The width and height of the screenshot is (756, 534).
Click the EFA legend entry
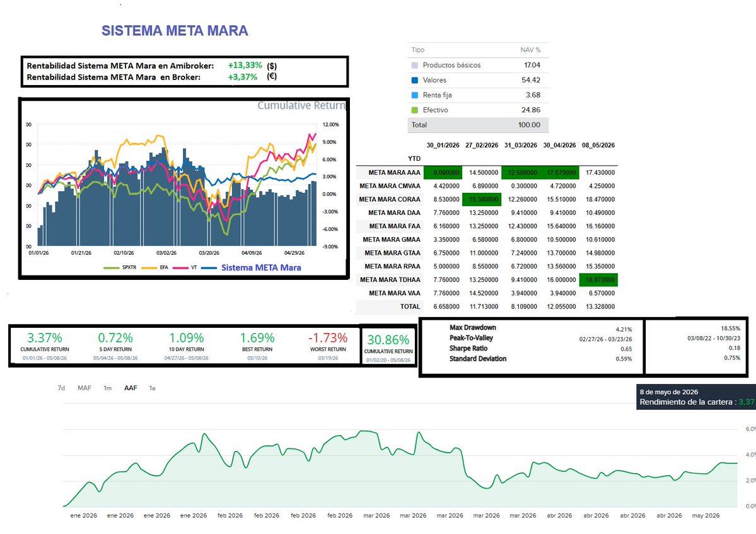point(154,267)
